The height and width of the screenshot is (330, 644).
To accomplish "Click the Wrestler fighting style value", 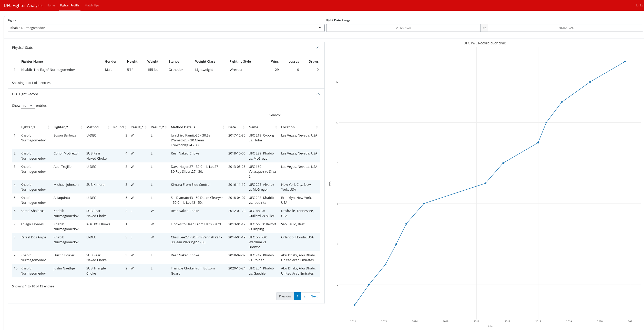I will tap(236, 70).
